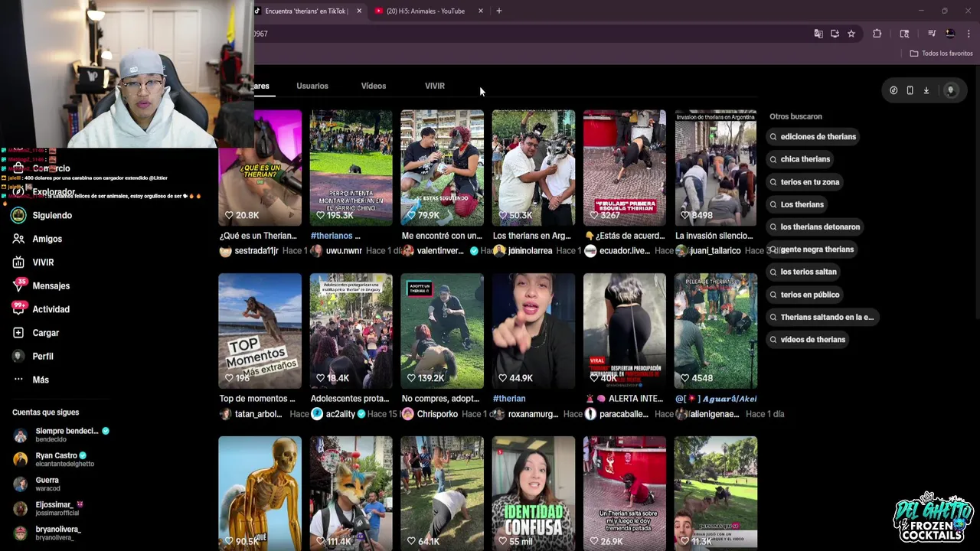Open the Chrome profile avatar
The image size is (980, 551).
tap(950, 34)
